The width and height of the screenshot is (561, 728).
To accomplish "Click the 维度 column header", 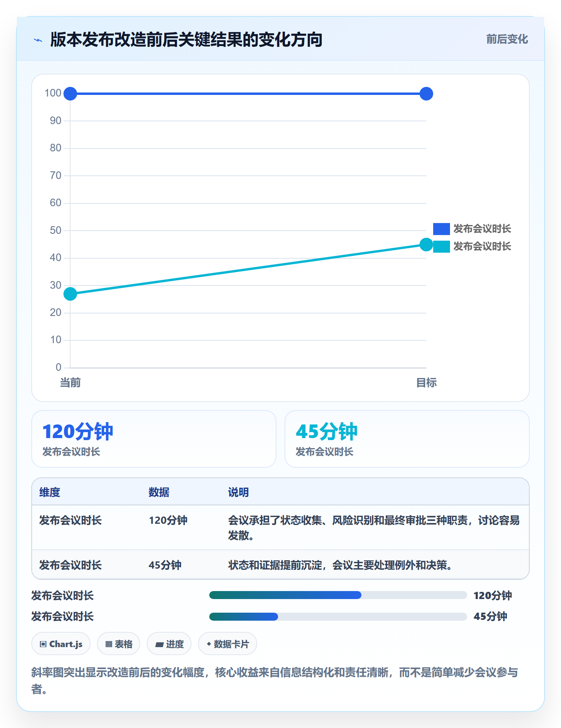I will (x=50, y=492).
